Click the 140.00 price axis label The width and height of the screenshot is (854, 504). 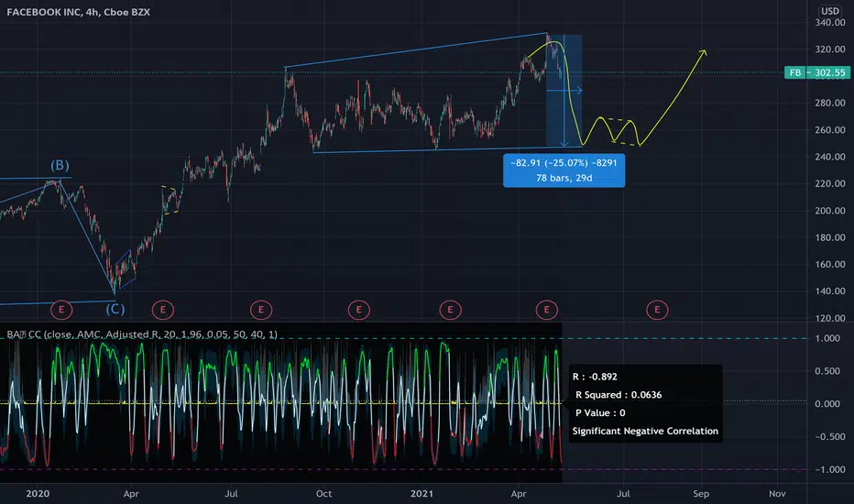point(830,291)
